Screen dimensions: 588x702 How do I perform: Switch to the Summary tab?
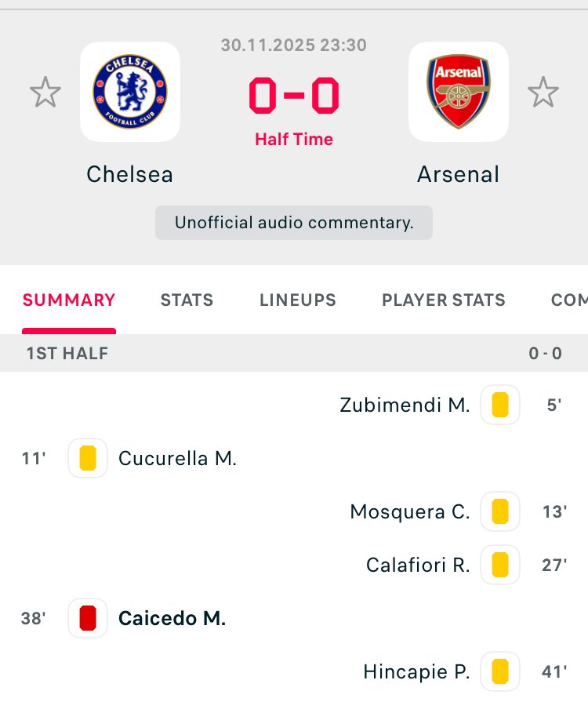click(69, 300)
